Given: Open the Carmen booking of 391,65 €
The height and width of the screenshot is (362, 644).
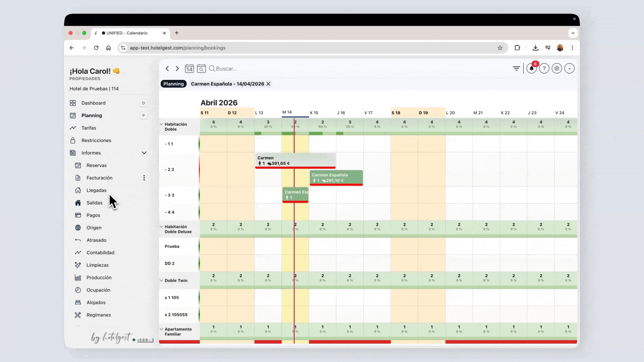Looking at the screenshot, I should (x=295, y=161).
